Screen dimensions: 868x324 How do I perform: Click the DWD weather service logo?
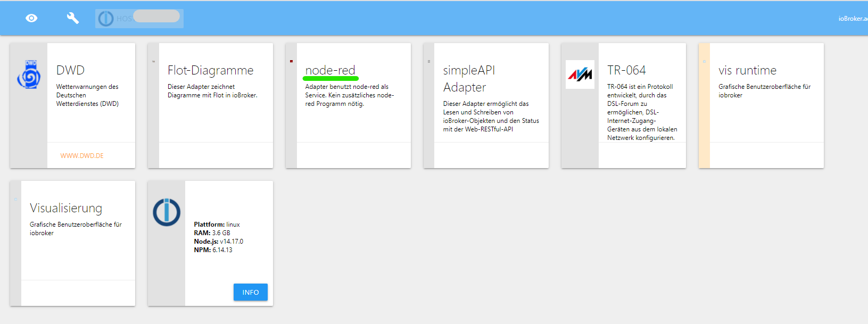tap(29, 74)
